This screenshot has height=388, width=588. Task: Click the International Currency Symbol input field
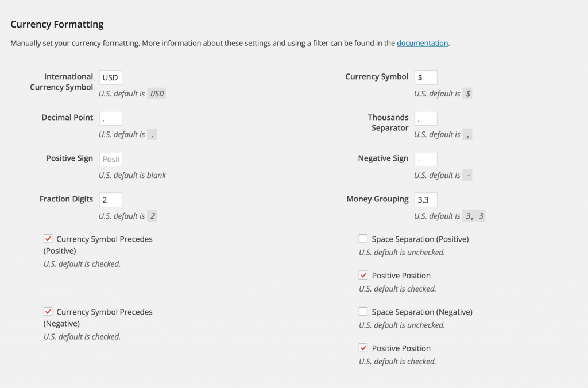(x=110, y=77)
